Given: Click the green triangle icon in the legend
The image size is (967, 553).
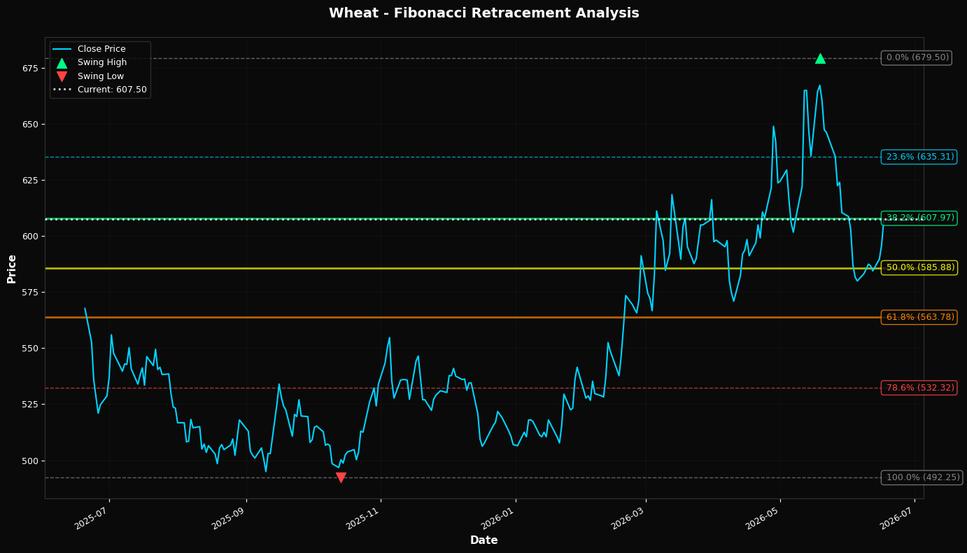Looking at the screenshot, I should coord(62,63).
